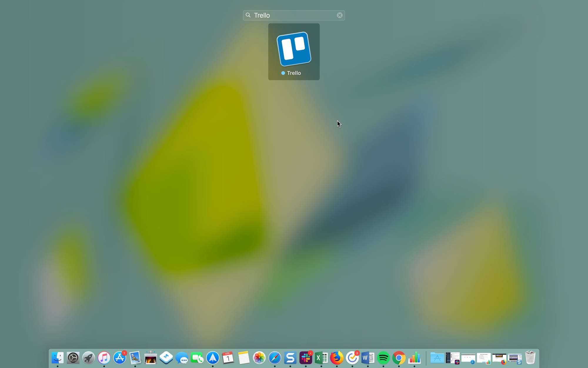Open the Calendar app showing April 1
This screenshot has height=368, width=588.
click(228, 358)
